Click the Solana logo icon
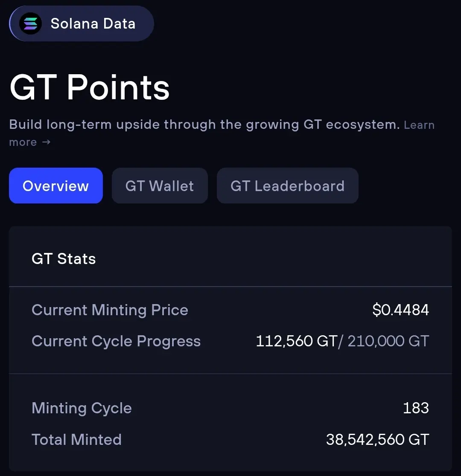Image resolution: width=461 pixels, height=476 pixels. click(x=30, y=24)
